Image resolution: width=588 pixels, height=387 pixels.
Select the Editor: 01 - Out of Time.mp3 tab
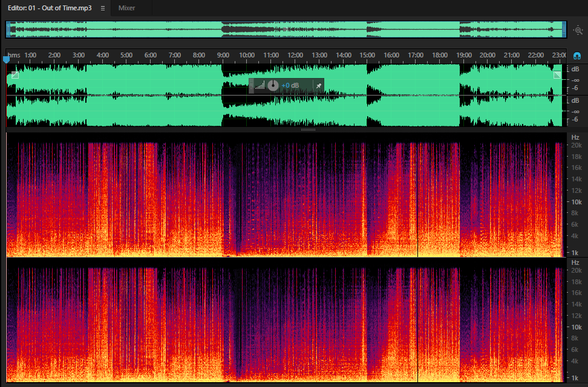click(x=50, y=8)
